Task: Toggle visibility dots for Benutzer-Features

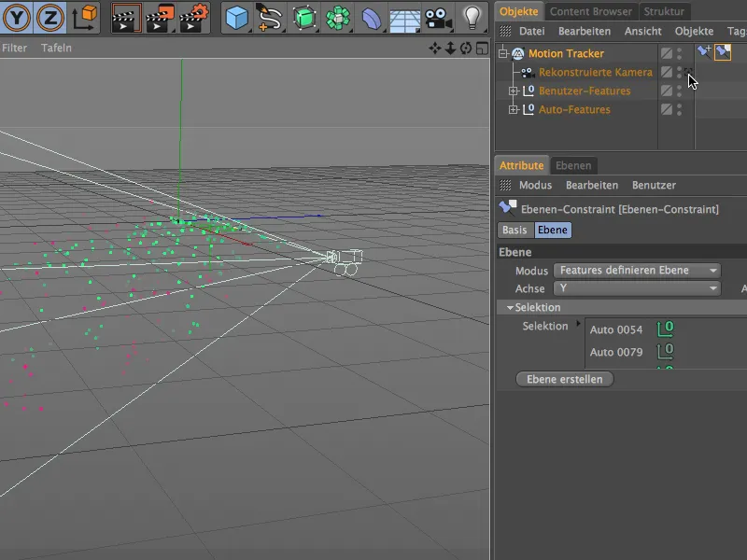Action: click(680, 91)
